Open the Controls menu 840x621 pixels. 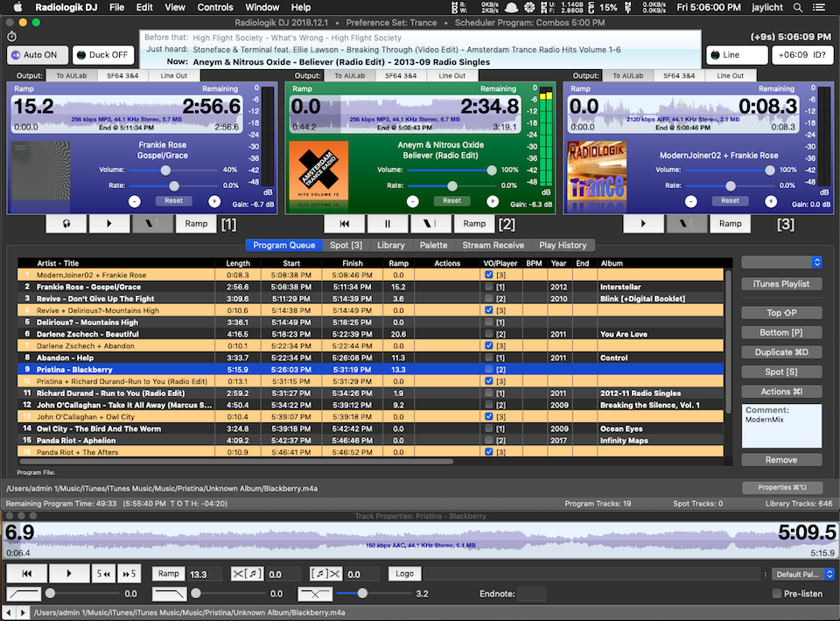point(215,7)
